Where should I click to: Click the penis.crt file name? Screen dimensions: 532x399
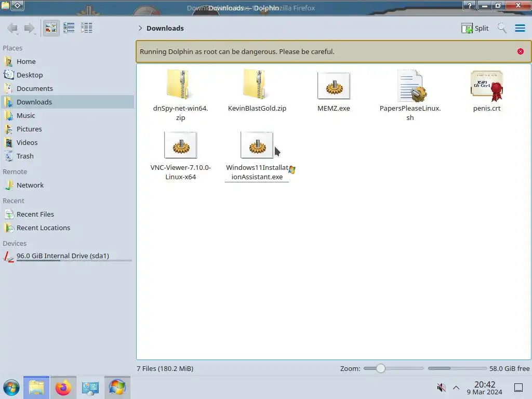pyautogui.click(x=486, y=108)
